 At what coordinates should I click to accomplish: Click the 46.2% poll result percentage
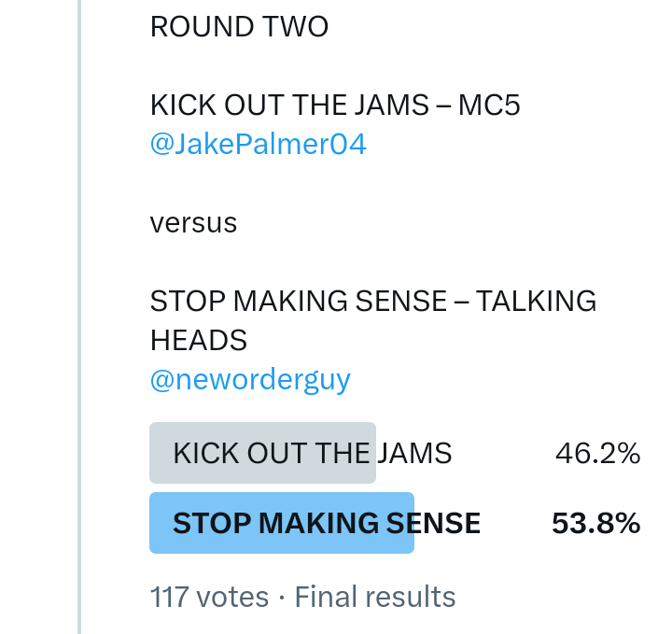coord(597,454)
